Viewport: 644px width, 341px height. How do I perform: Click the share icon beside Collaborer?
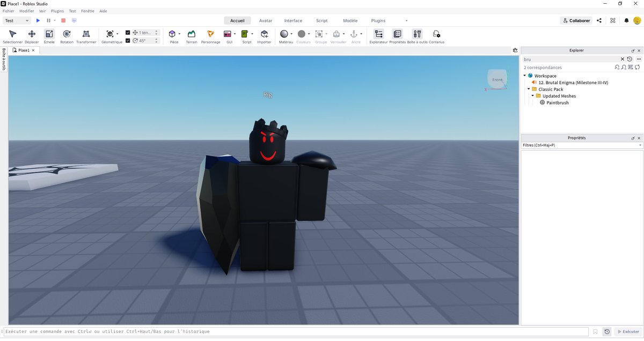click(599, 20)
